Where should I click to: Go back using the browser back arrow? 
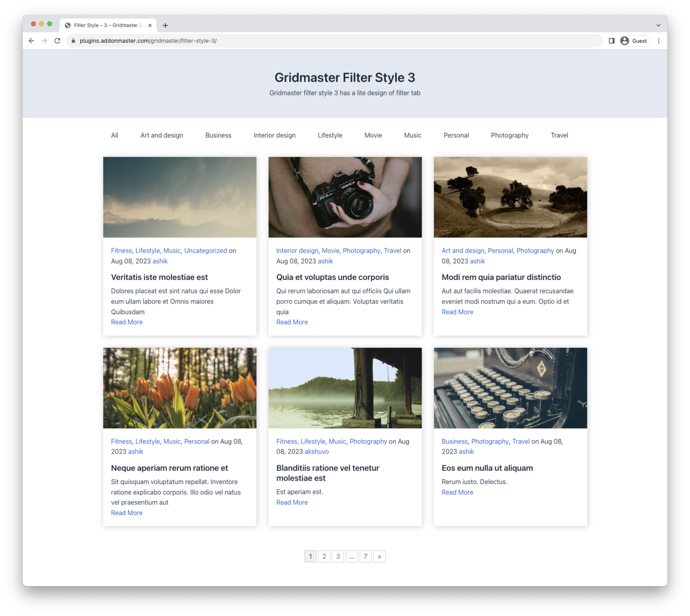(31, 41)
